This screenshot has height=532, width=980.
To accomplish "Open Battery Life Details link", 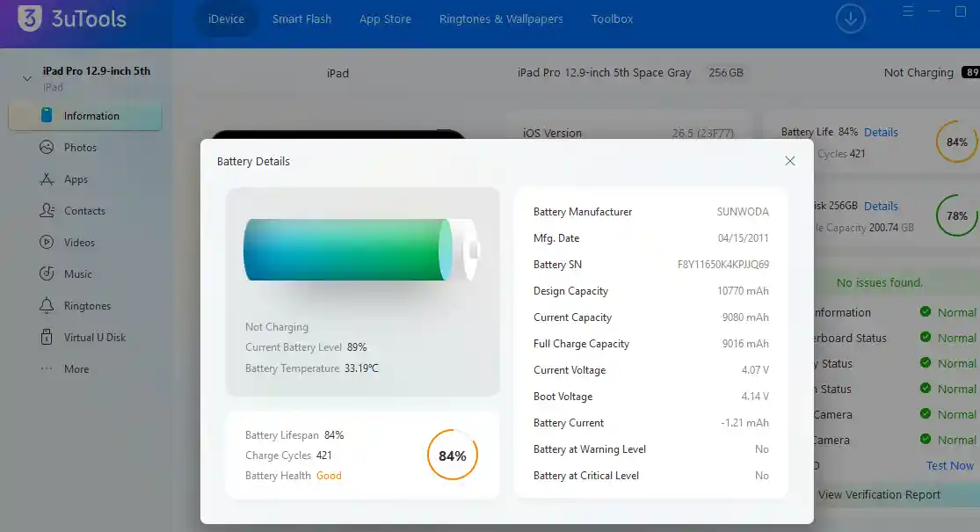I will (881, 132).
